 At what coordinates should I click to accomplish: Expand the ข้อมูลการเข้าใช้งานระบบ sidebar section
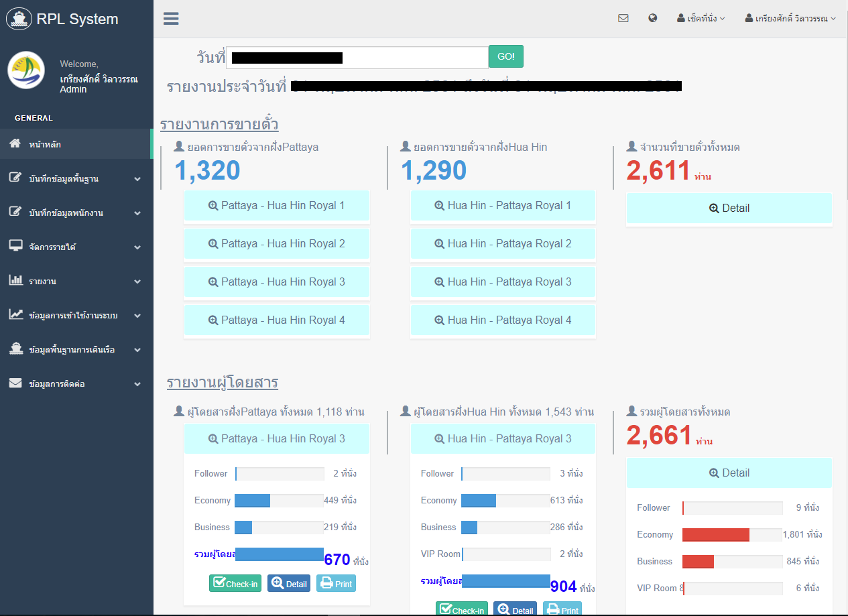[76, 315]
